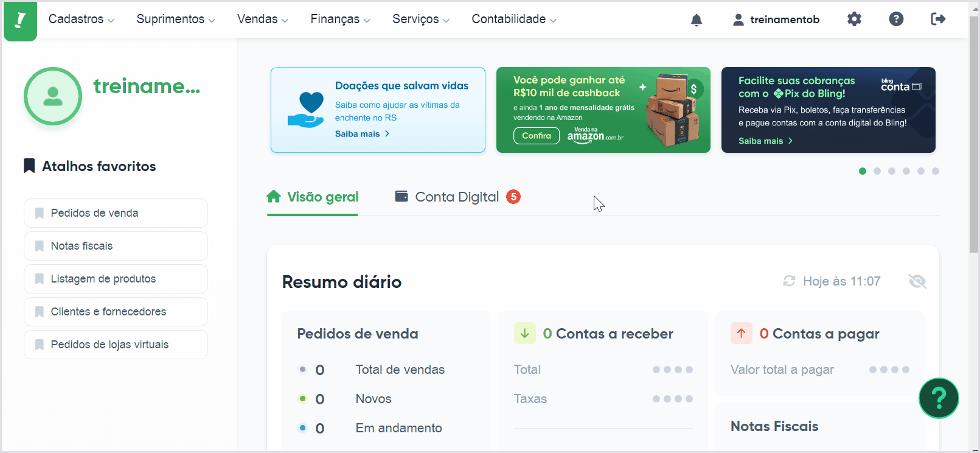Viewport: 980px width, 453px height.
Task: Click bookmark icon on Listagem de produtos
Action: (40, 279)
